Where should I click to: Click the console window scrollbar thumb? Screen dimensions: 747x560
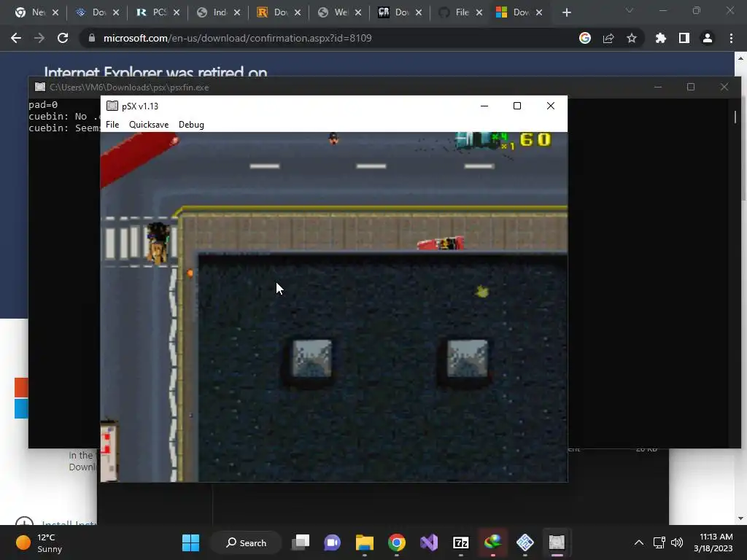735,117
